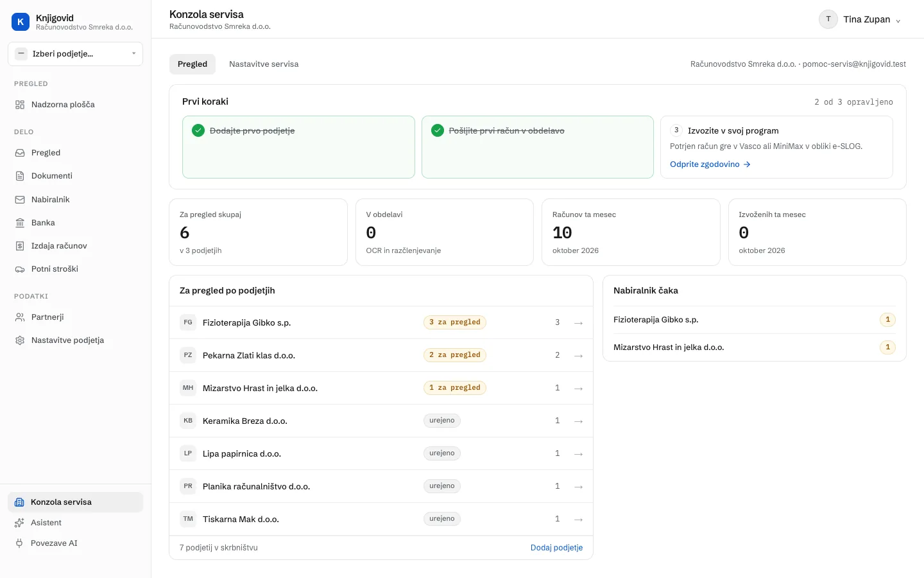
Task: Open Mizarstvo Hrast in jelka row in review table
Action: tap(381, 388)
